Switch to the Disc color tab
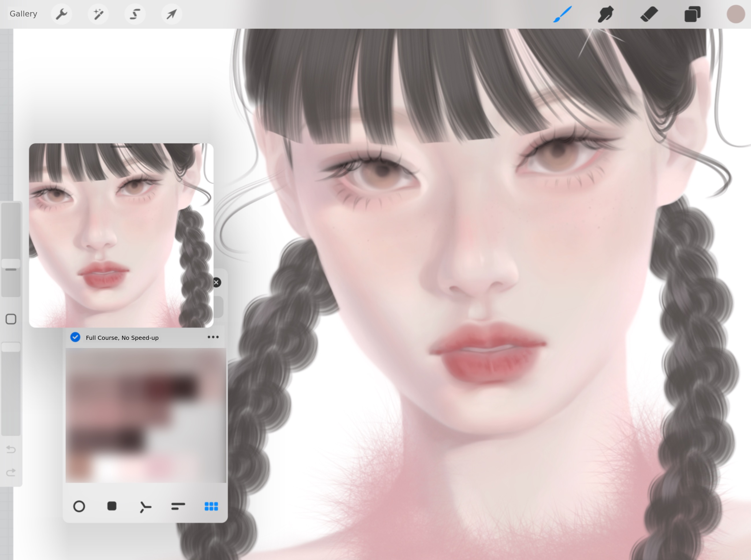The image size is (751, 560). [79, 507]
